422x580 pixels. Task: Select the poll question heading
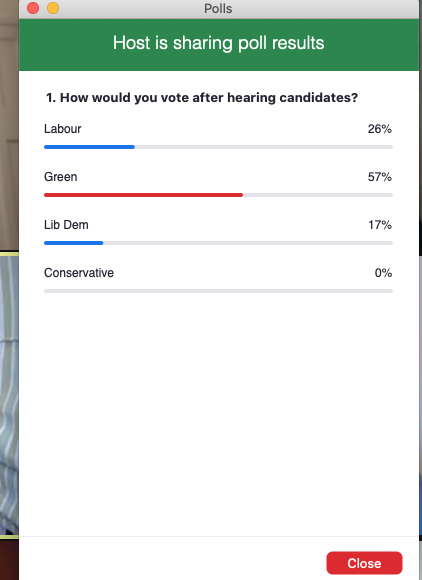(202, 98)
